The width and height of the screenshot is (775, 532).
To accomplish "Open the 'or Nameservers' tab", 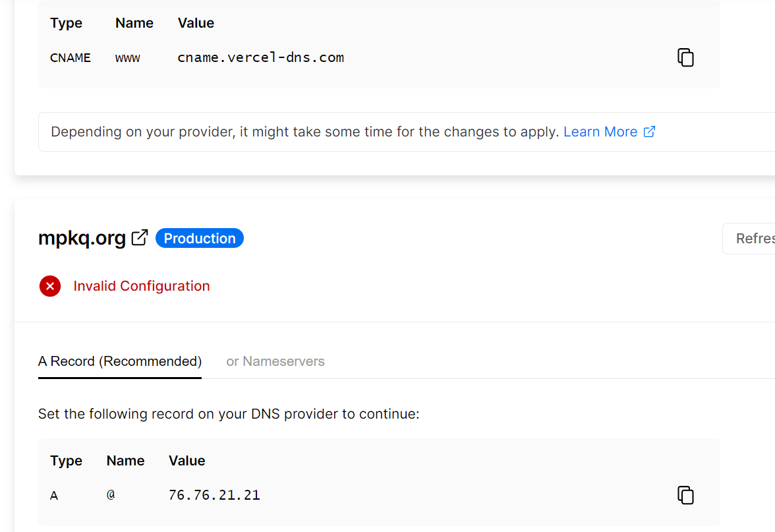I will click(275, 361).
